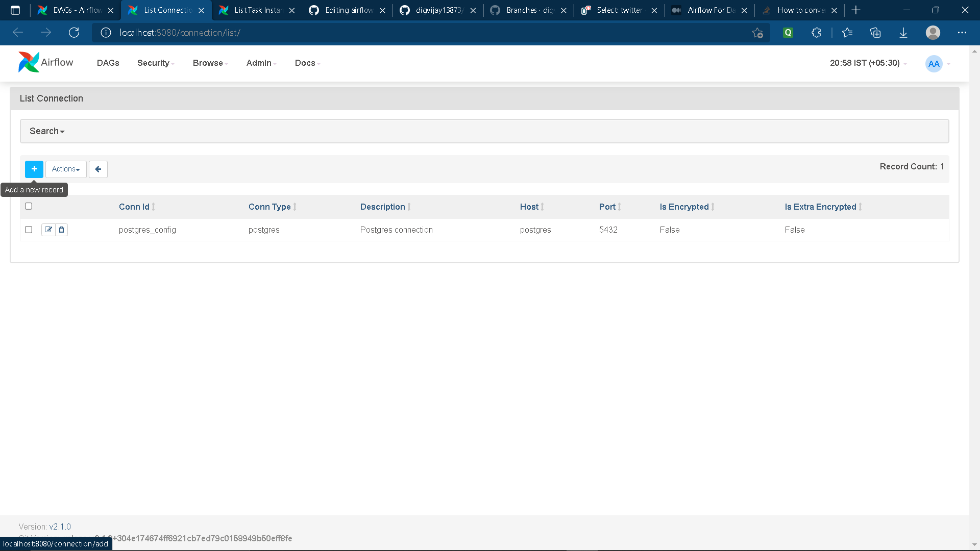This screenshot has width=980, height=551.
Task: Check the postgres_config row checkbox
Action: pos(29,230)
